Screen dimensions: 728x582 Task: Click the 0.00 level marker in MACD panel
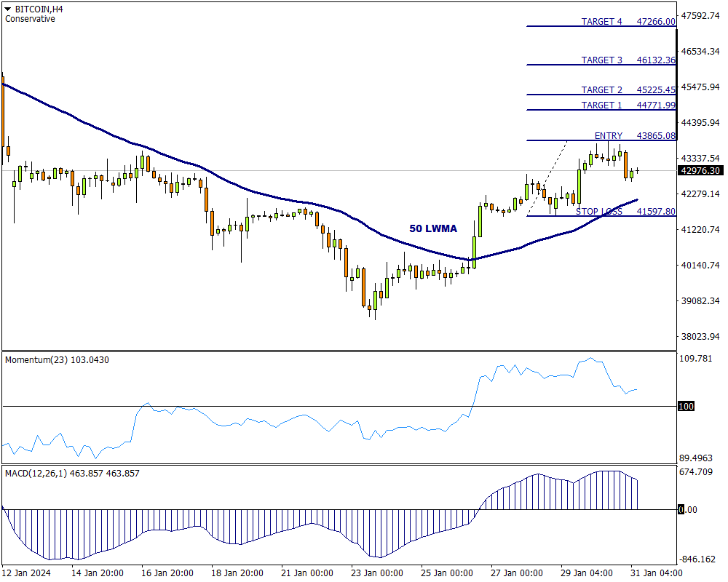(688, 510)
